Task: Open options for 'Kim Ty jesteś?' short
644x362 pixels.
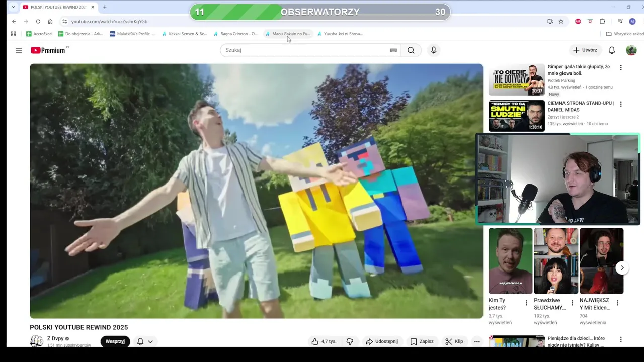Action: (x=526, y=303)
